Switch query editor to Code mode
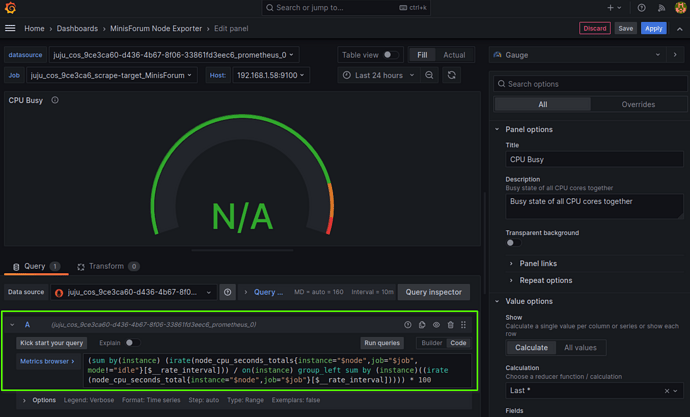Viewport: 690px width, 417px height. pos(458,343)
